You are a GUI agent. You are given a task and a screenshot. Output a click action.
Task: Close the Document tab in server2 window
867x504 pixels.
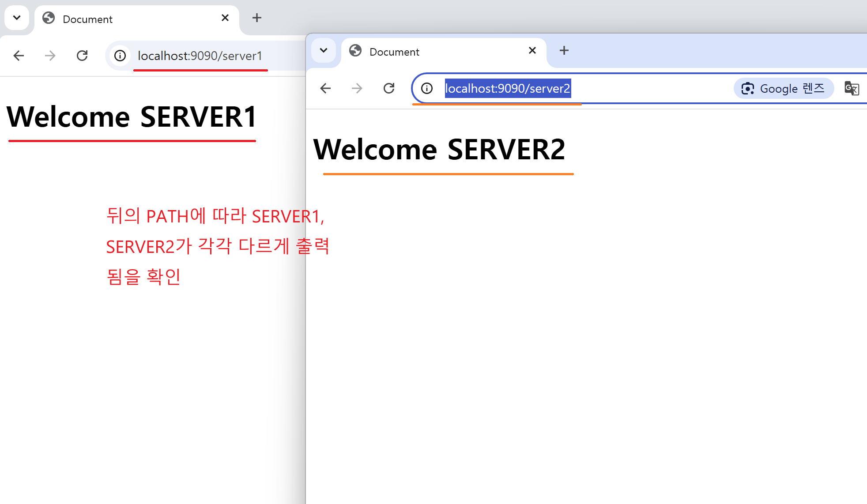(532, 50)
